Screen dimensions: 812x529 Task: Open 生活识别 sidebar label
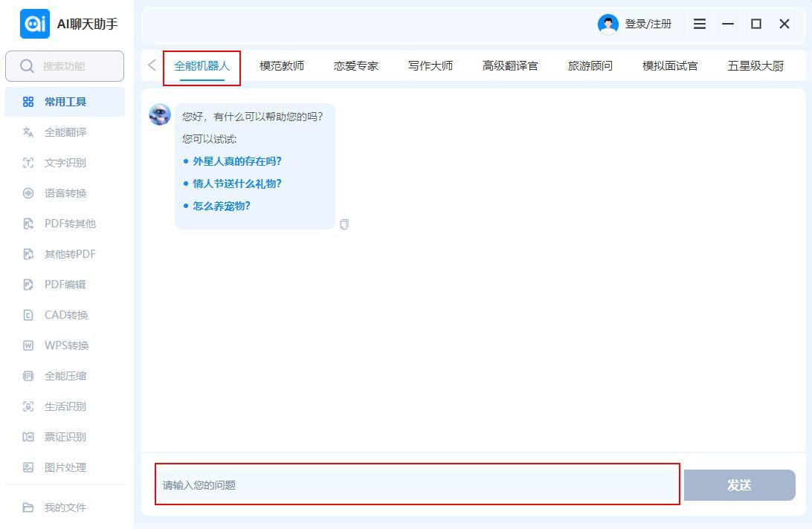coord(65,407)
